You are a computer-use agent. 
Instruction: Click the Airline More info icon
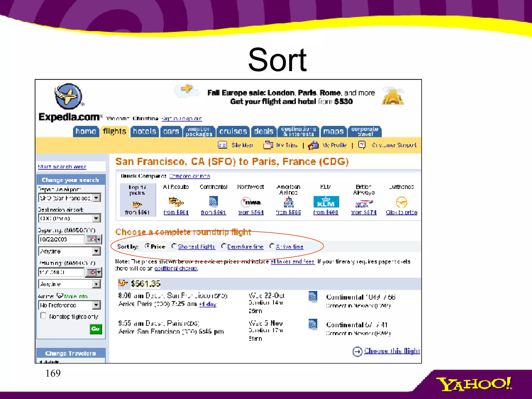point(60,295)
